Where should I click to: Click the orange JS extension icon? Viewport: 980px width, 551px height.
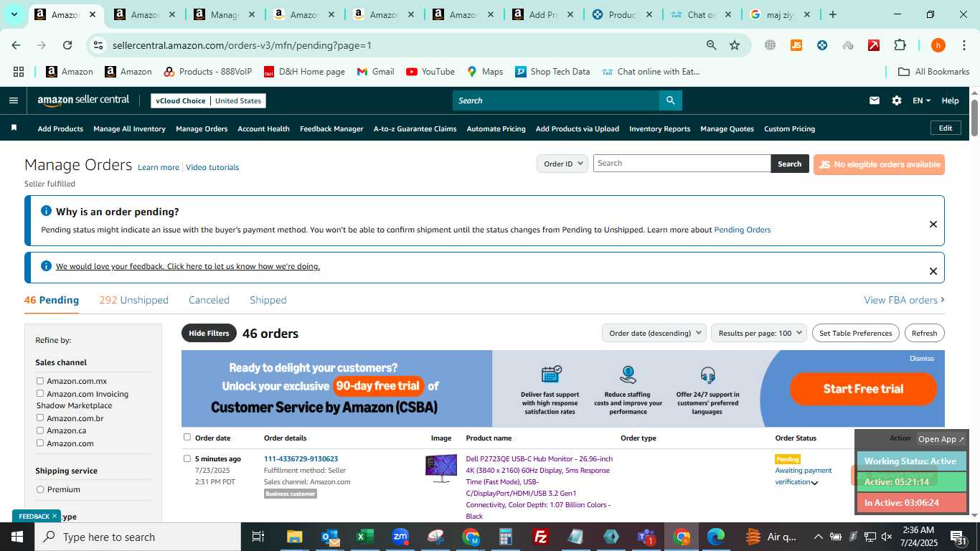(796, 45)
